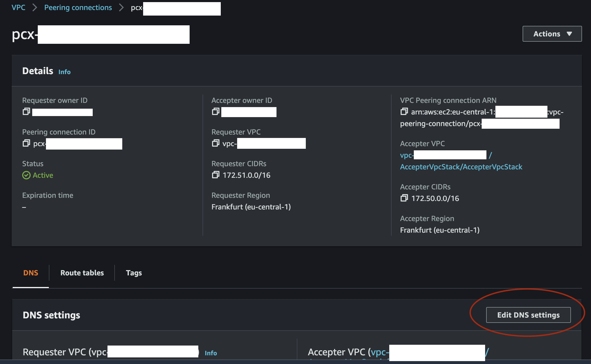Open the breadcrumb chevron after Peering connections

(x=121, y=7)
